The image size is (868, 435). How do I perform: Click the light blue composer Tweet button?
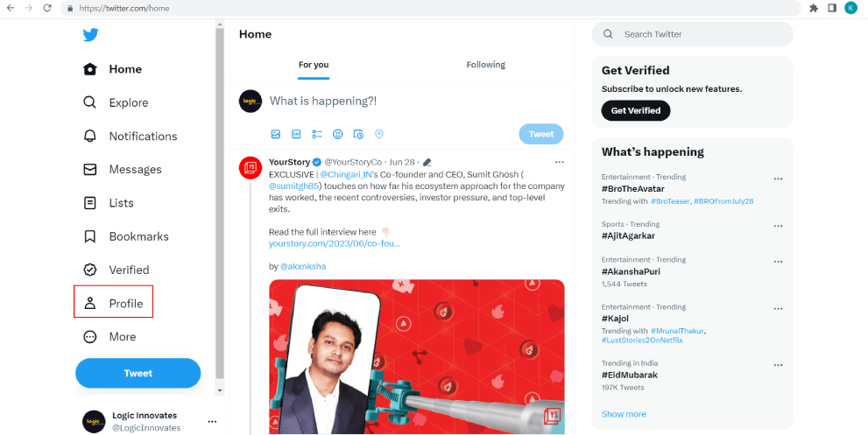[540, 134]
